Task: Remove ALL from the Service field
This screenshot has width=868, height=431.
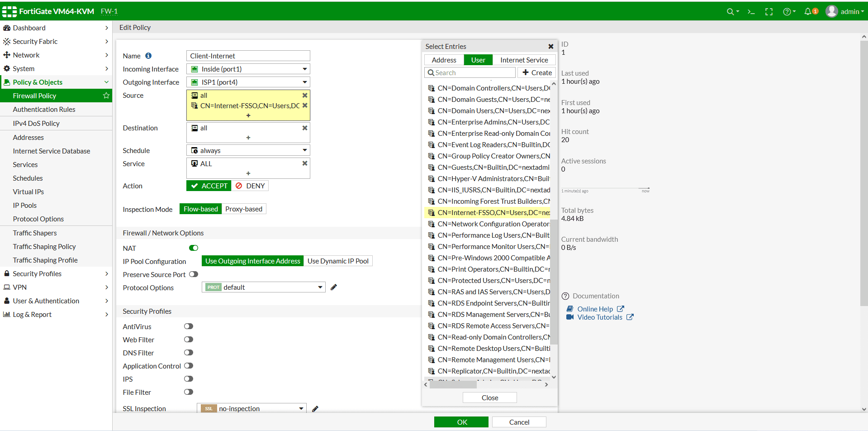Action: pyautogui.click(x=305, y=163)
